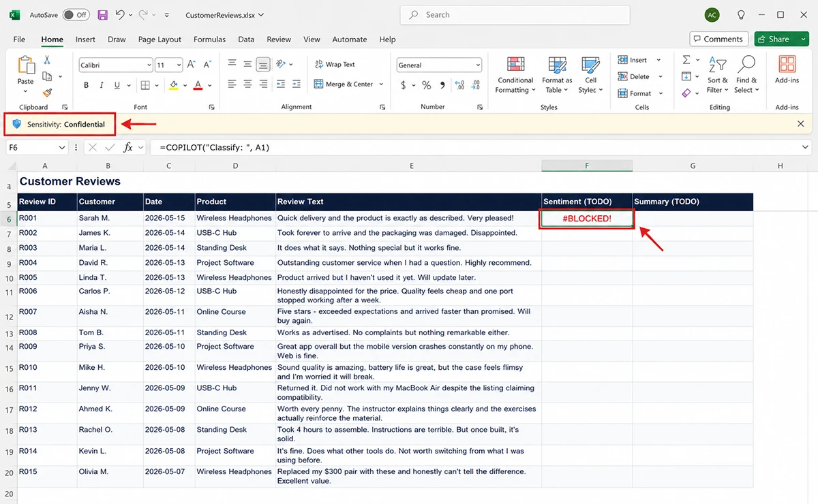Click Decrease Indent icon
The width and height of the screenshot is (818, 504).
pos(282,84)
